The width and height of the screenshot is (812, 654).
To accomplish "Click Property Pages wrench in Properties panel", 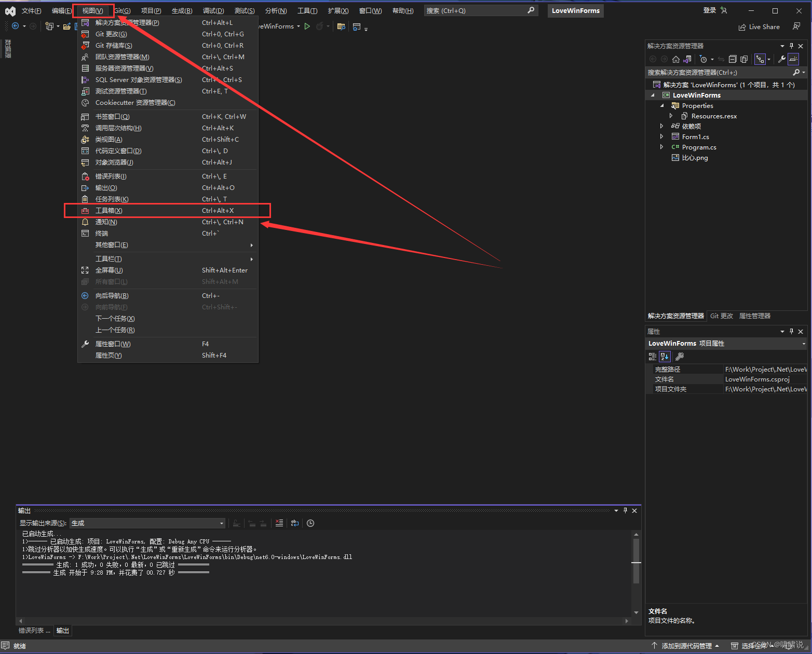I will (x=680, y=357).
